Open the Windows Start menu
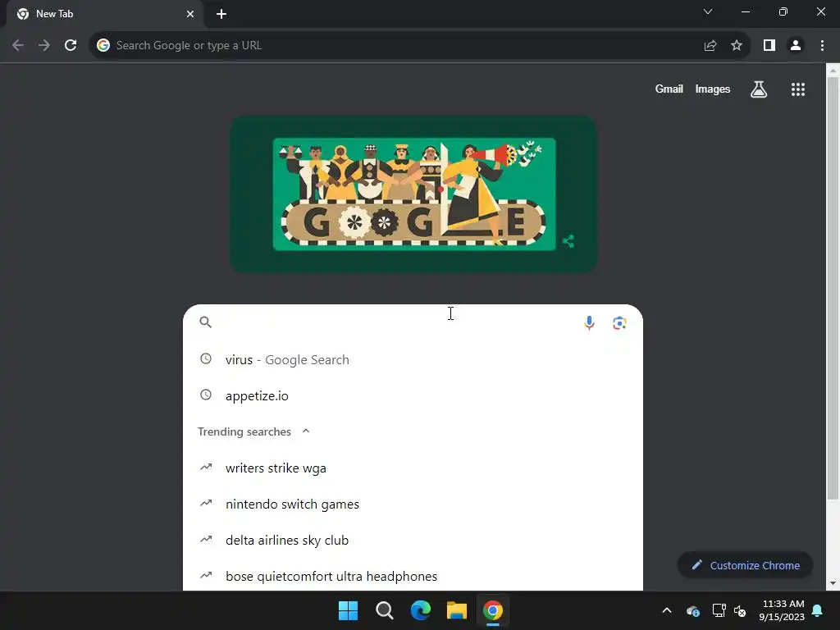840x630 pixels. coord(348,610)
